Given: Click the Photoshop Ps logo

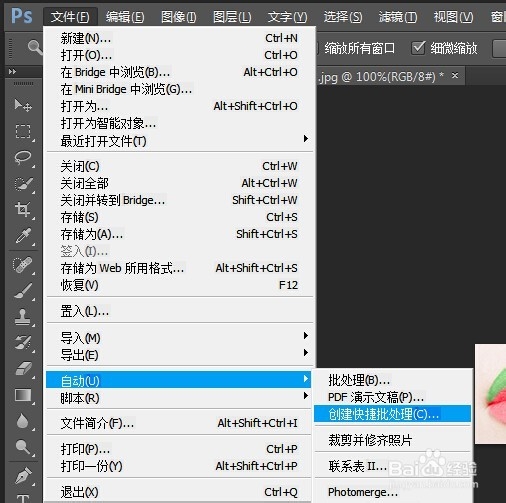Looking at the screenshot, I should point(22,16).
